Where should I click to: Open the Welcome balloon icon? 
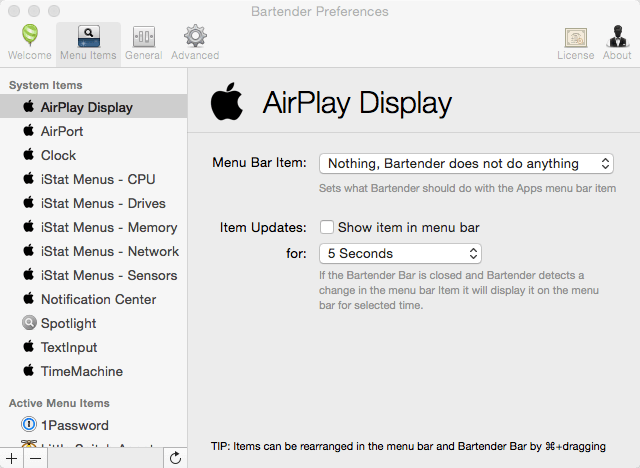click(30, 35)
